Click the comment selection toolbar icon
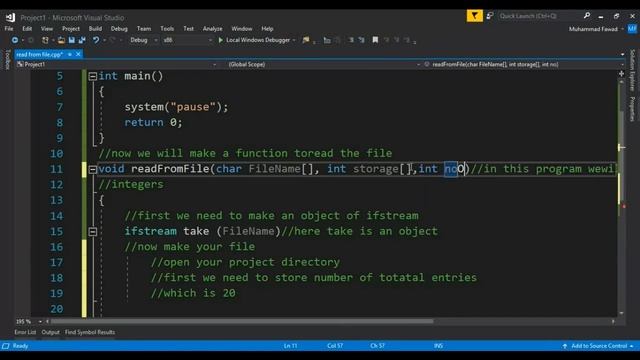Image resolution: width=640 pixels, height=360 pixels. point(351,40)
